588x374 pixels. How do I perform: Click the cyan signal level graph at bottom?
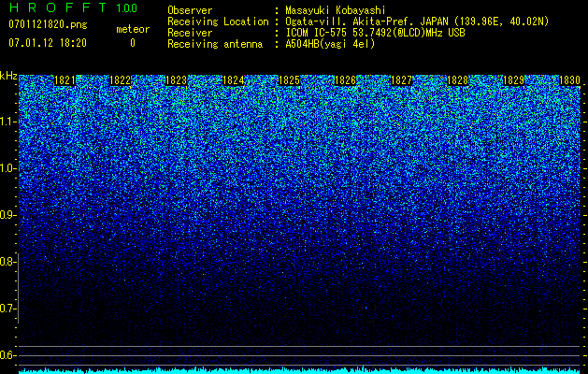[299, 370]
